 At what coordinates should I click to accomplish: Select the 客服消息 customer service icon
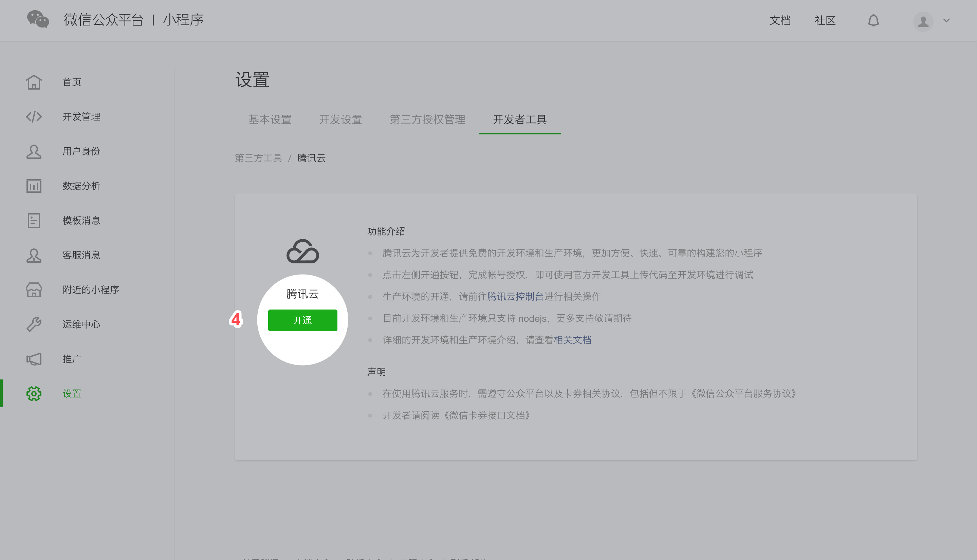[34, 255]
